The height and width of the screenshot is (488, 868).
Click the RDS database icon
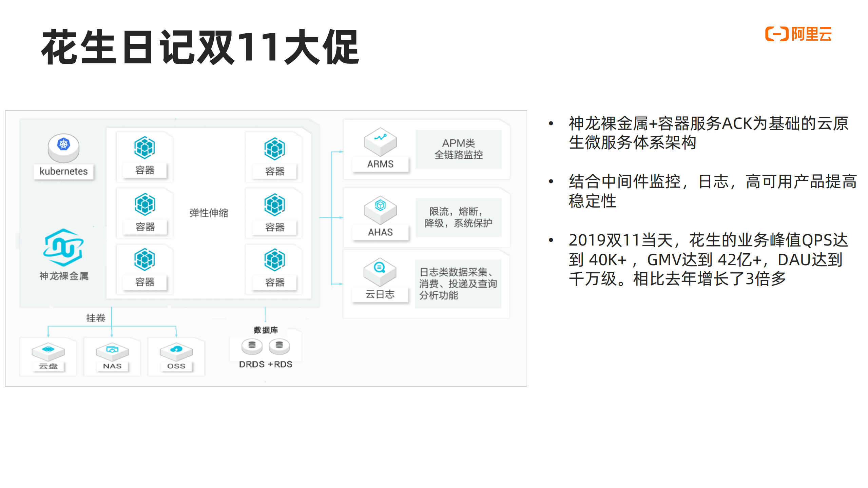coord(279,346)
